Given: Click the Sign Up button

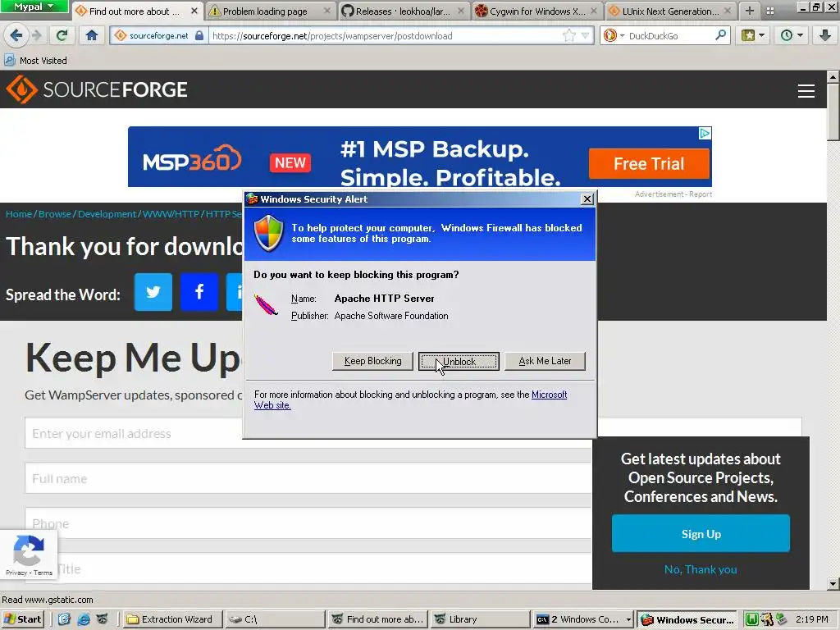Looking at the screenshot, I should pos(701,533).
